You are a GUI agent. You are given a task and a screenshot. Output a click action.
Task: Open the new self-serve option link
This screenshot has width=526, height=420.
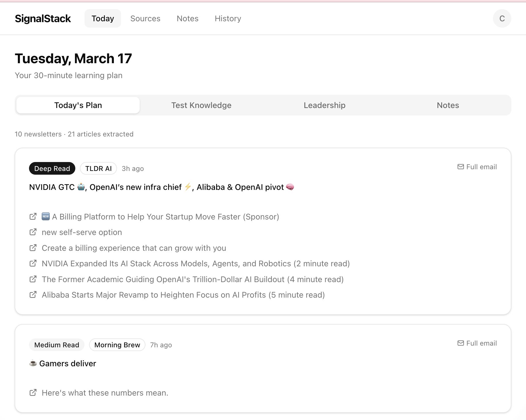(82, 232)
